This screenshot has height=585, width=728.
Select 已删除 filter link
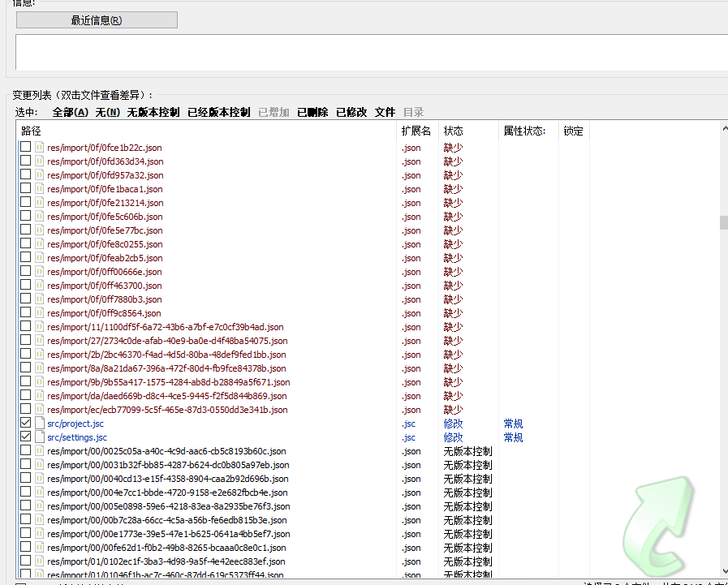pos(312,112)
